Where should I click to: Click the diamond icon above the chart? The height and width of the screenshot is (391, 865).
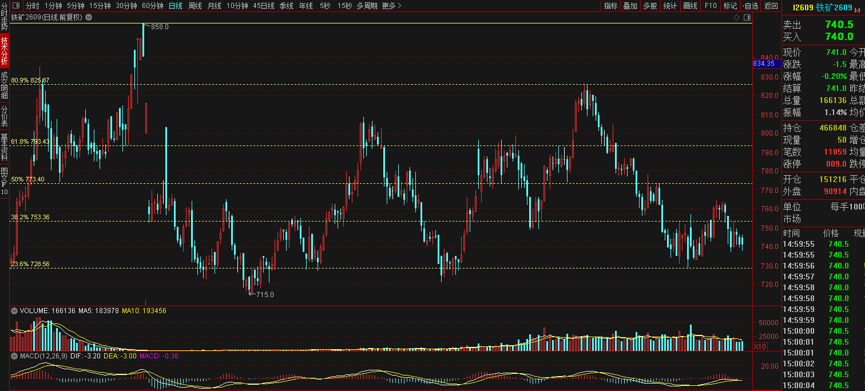[x=736, y=17]
